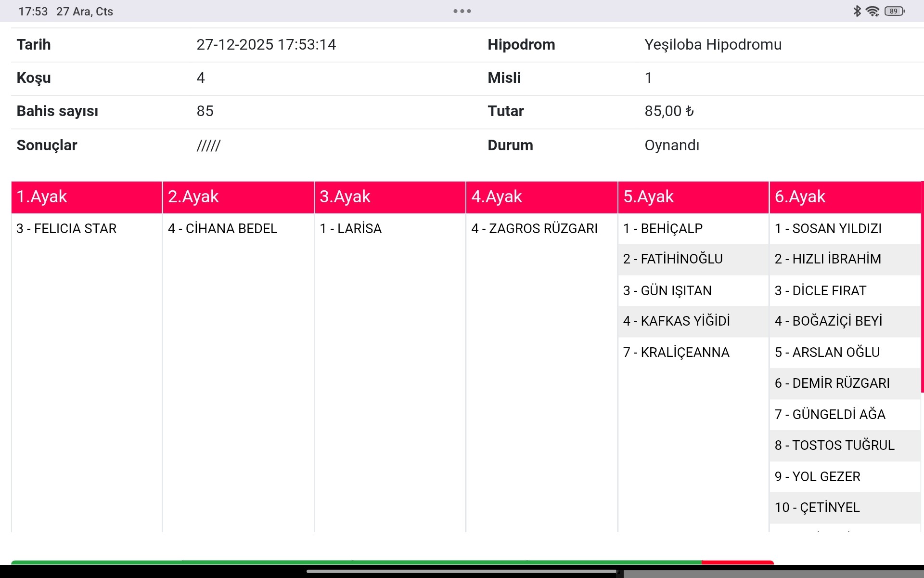Select 10 - ÇETİNYEL in 6.Ayak

tap(817, 508)
